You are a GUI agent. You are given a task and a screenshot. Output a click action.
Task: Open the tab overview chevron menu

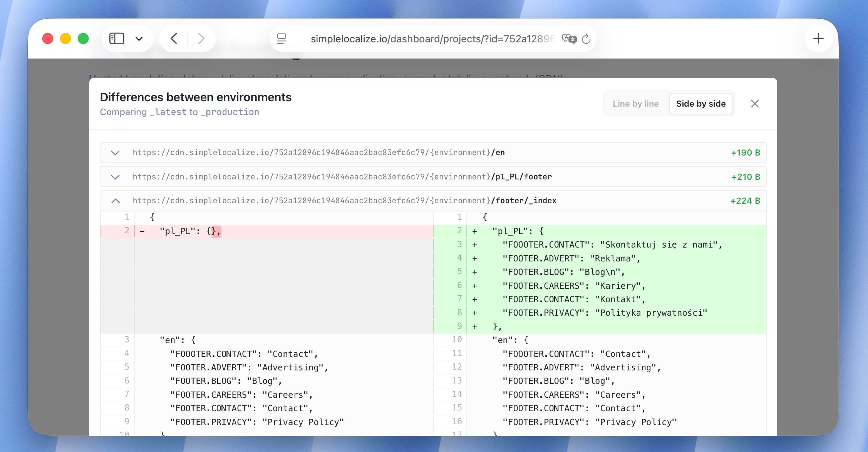pos(139,38)
